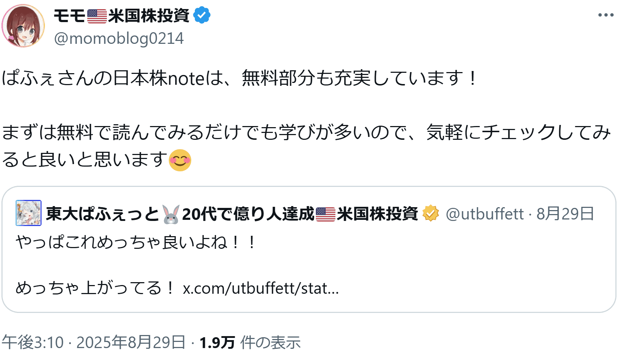Click the 午後3:10 · 2025年8月29日 timestamp
Image resolution: width=623 pixels, height=364 pixels.
click(93, 342)
